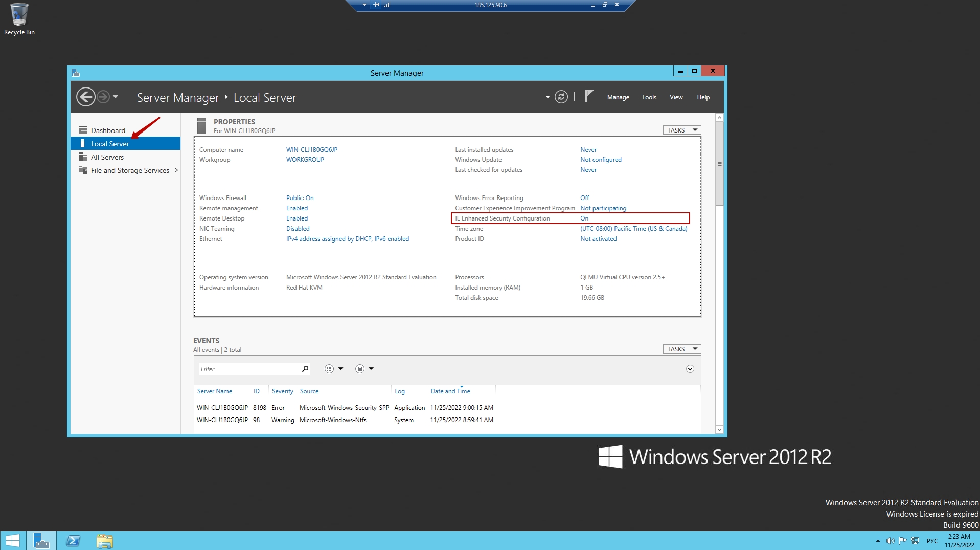Click the All Servers icon
Screen dimensions: 980x550
(x=83, y=157)
